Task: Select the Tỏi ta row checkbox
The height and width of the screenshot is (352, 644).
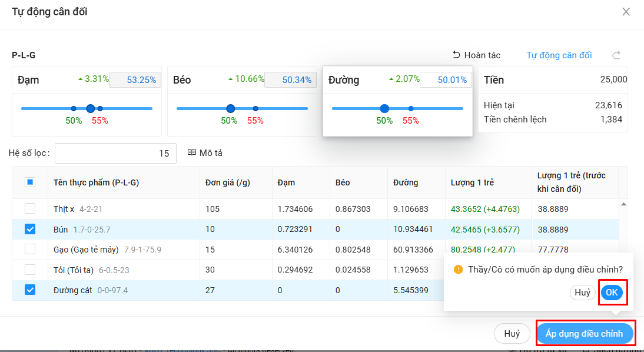Action: pos(30,270)
